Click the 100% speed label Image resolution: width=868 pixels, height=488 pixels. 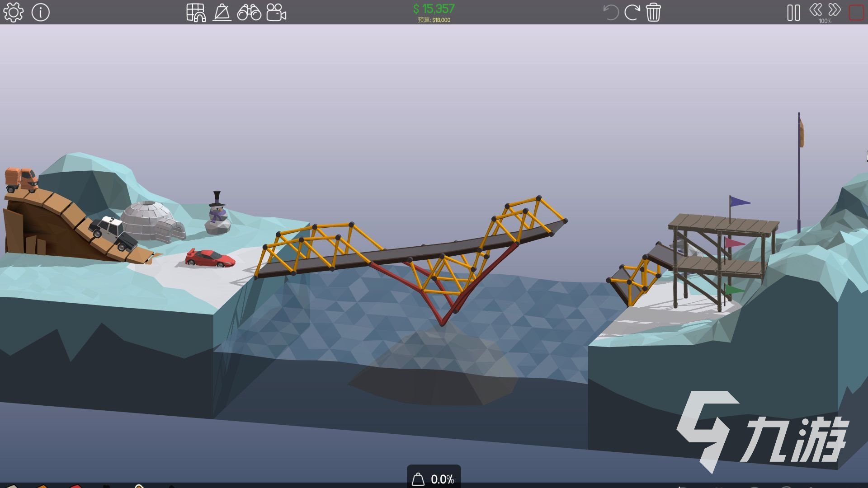825,21
